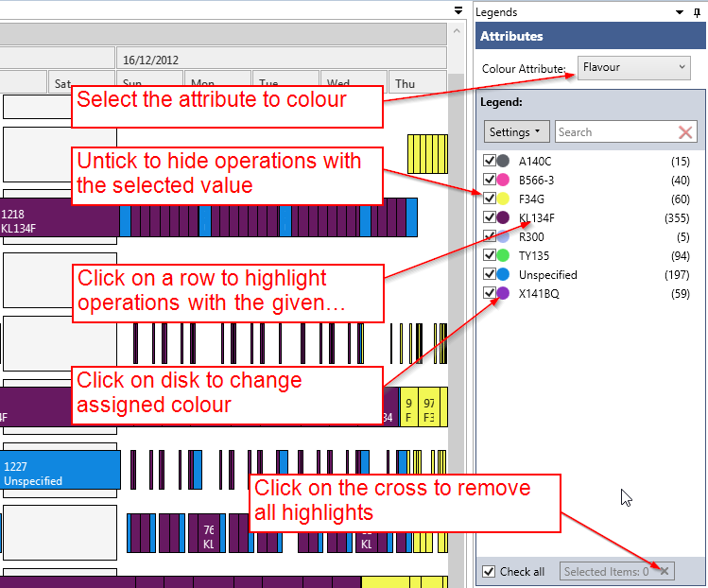This screenshot has height=588, width=708.
Task: Click in the legend Search field
Action: click(x=614, y=132)
